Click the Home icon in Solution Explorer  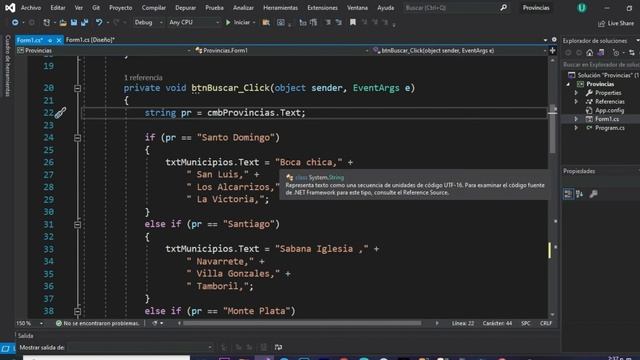coord(589,53)
